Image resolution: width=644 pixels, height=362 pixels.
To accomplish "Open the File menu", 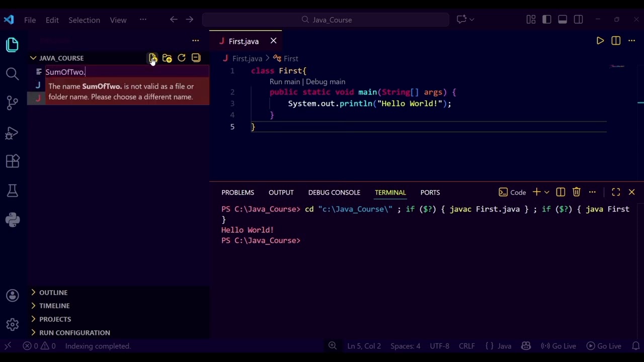I will (x=30, y=20).
